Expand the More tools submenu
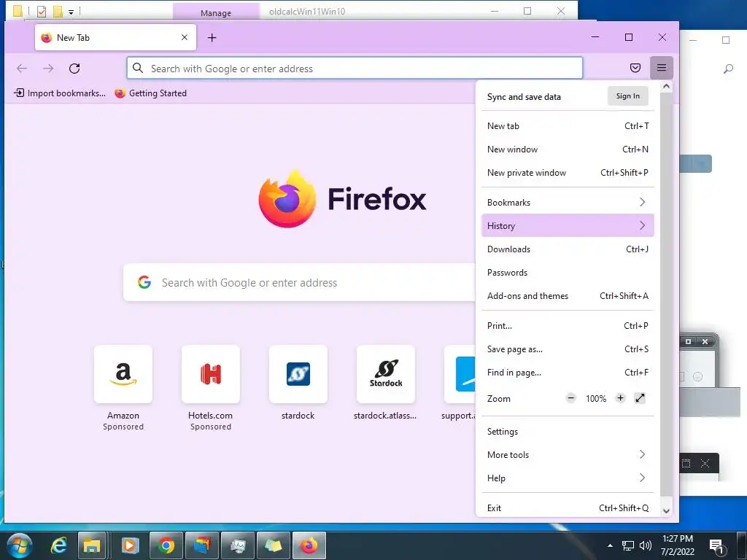747x560 pixels. point(568,455)
